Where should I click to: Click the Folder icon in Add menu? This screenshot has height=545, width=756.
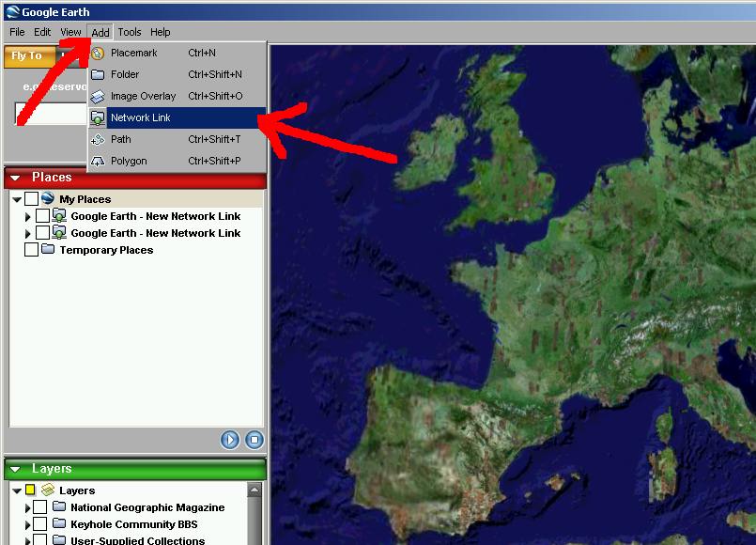tap(98, 74)
